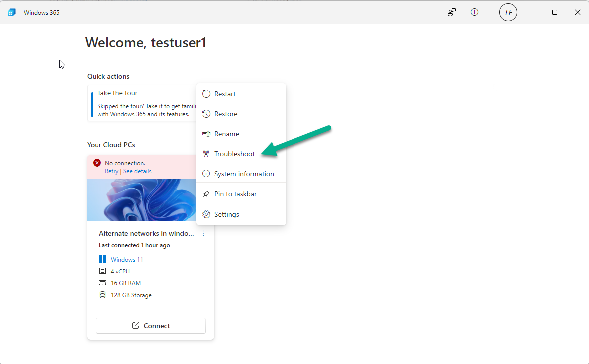Choose Rename in the context menu
This screenshot has height=364, width=589.
click(226, 134)
